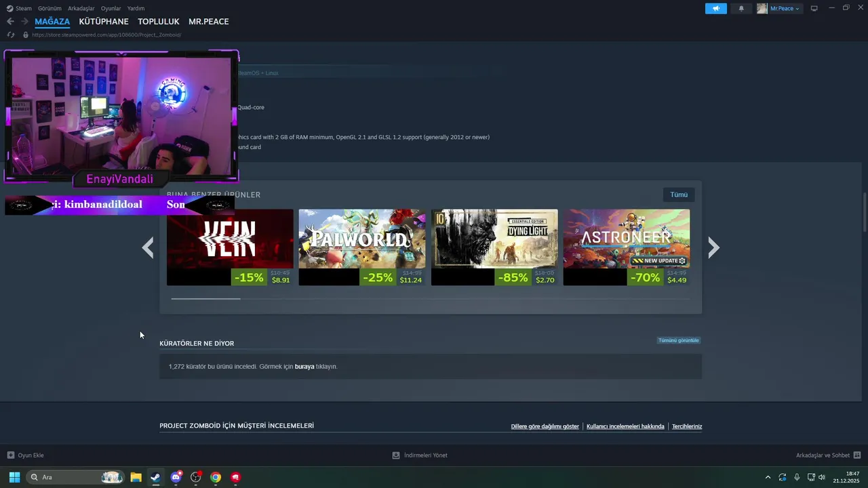
Task: Switch to the KÜTÜPHANE tab
Action: coord(104,22)
